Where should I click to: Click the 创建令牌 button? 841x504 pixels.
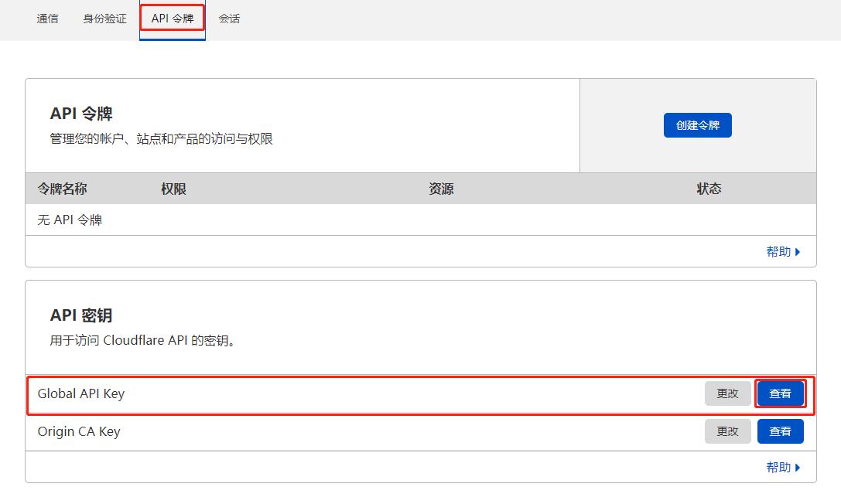697,124
